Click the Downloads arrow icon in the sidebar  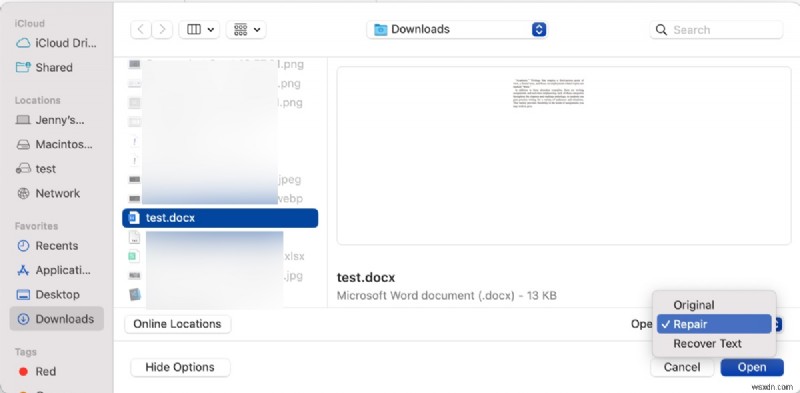pos(23,319)
